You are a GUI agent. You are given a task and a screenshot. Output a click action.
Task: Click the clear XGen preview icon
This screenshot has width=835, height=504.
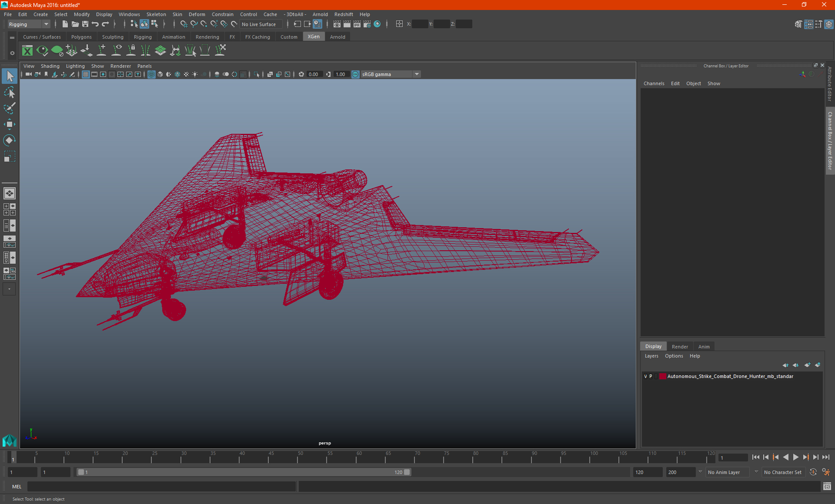[57, 50]
